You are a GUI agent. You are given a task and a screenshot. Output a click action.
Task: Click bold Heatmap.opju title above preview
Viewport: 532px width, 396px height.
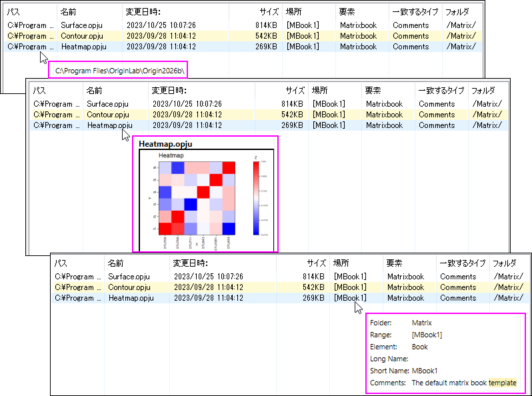(x=165, y=144)
